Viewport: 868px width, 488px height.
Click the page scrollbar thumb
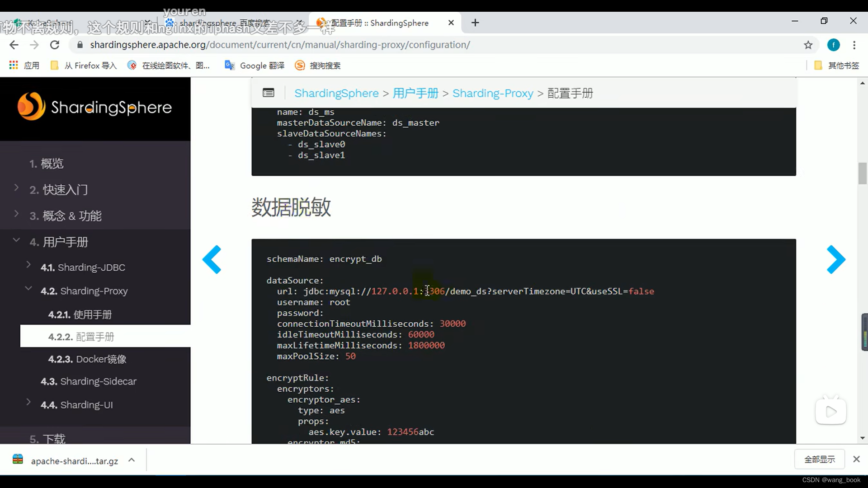[863, 174]
